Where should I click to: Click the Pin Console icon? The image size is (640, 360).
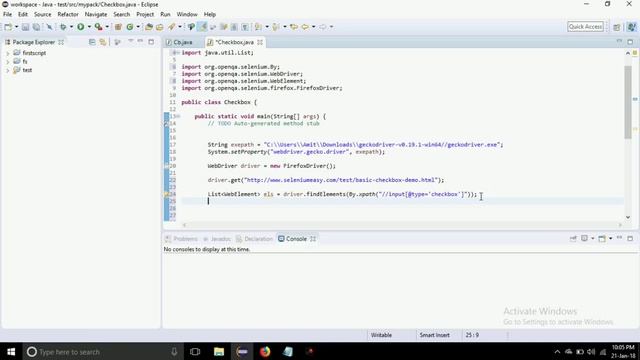click(573, 238)
